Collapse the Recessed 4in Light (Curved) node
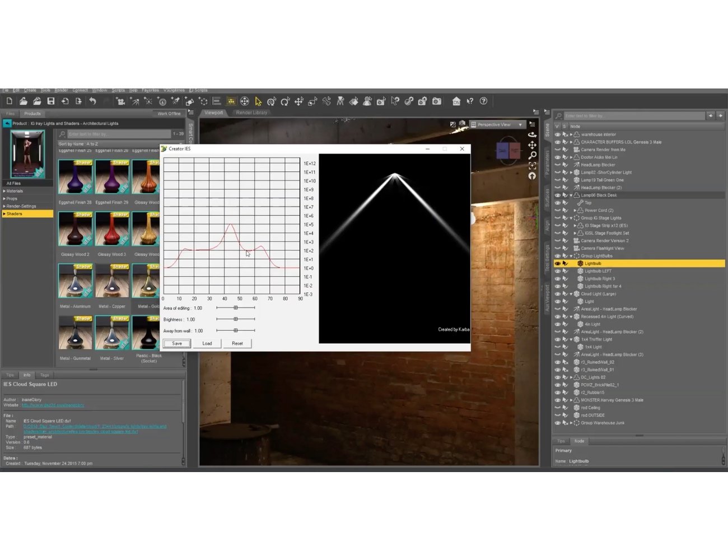 pos(571,317)
